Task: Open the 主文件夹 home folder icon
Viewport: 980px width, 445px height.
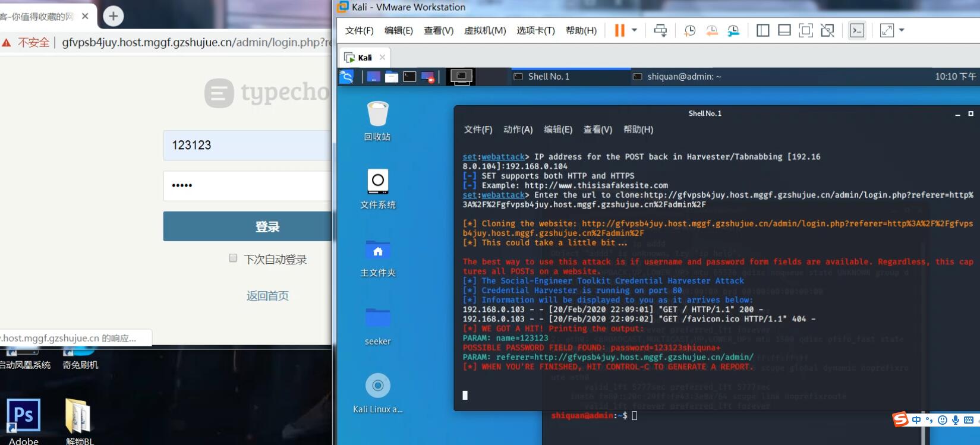Action: (x=377, y=257)
